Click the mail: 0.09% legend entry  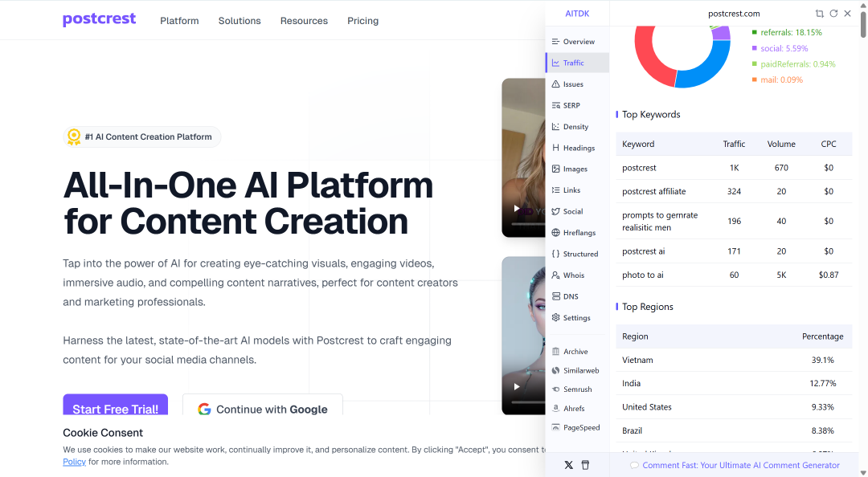tap(777, 79)
